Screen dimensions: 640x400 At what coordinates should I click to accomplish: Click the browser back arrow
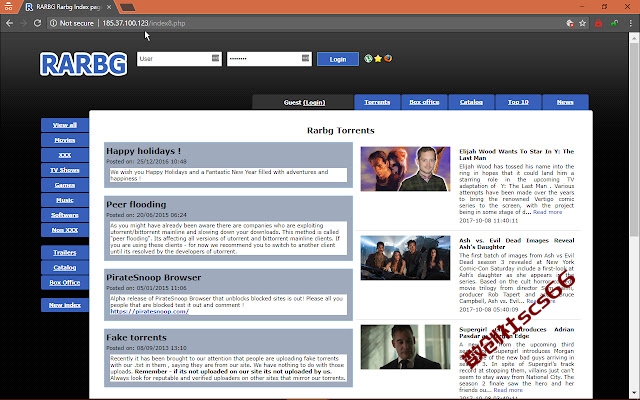(x=9, y=23)
